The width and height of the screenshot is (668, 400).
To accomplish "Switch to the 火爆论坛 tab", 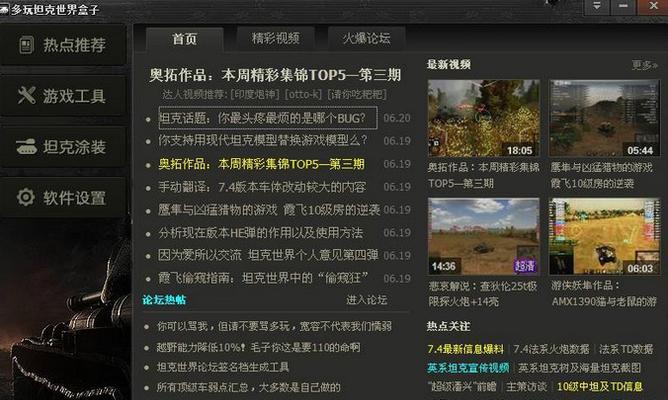I will click(366, 38).
